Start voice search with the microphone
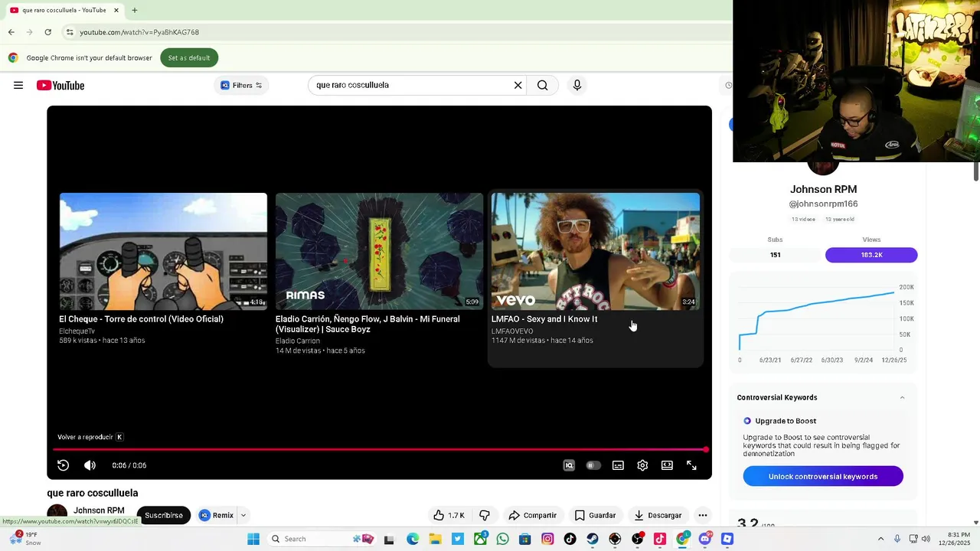 coord(577,85)
